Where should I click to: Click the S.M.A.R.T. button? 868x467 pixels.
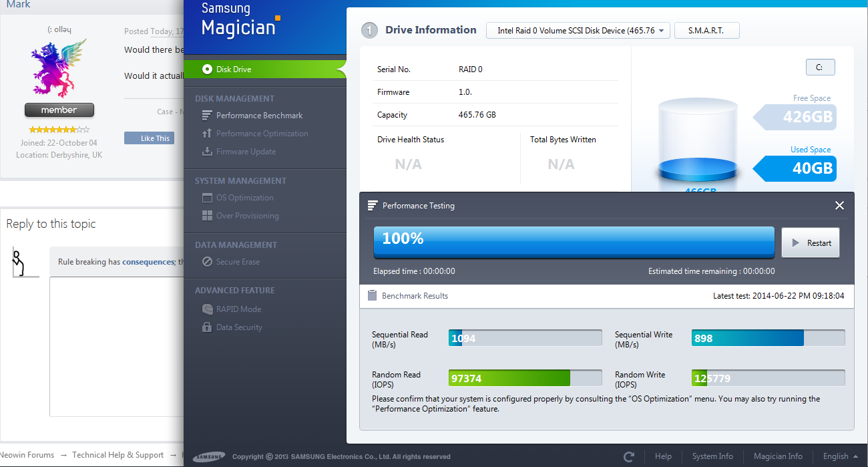pyautogui.click(x=706, y=31)
